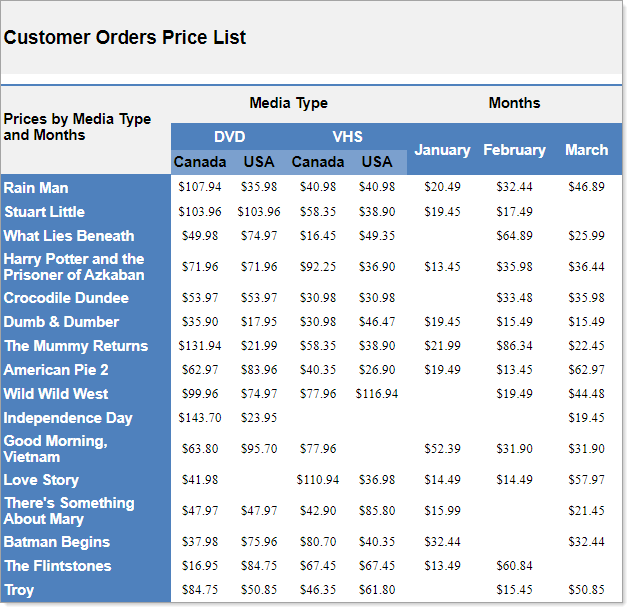Screen dimensions: 631x611
Task: Select Independence Day DVD USA price $23.95
Action: pos(259,418)
